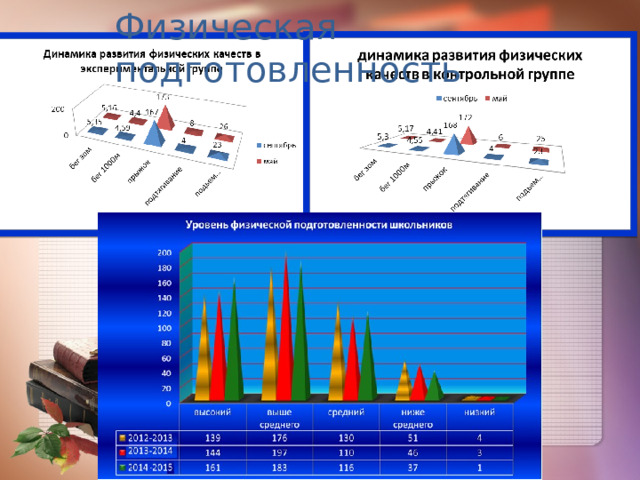Click the green 2014-2015 legend swatch
Screen dimensions: 640x480
122,468
